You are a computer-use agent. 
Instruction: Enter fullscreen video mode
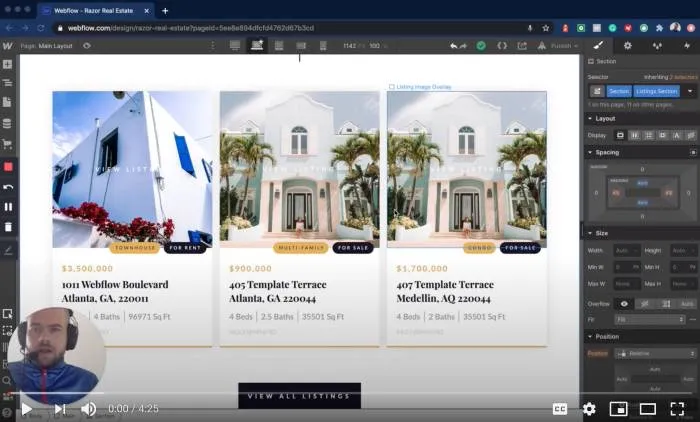coord(677,409)
